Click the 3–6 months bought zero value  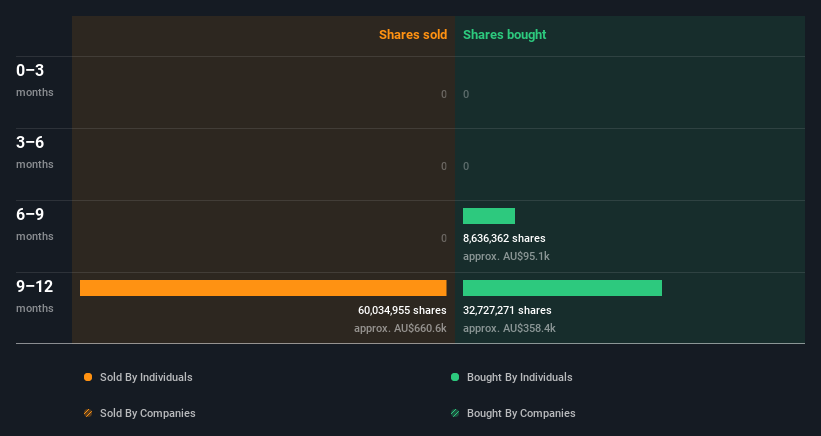coord(466,166)
